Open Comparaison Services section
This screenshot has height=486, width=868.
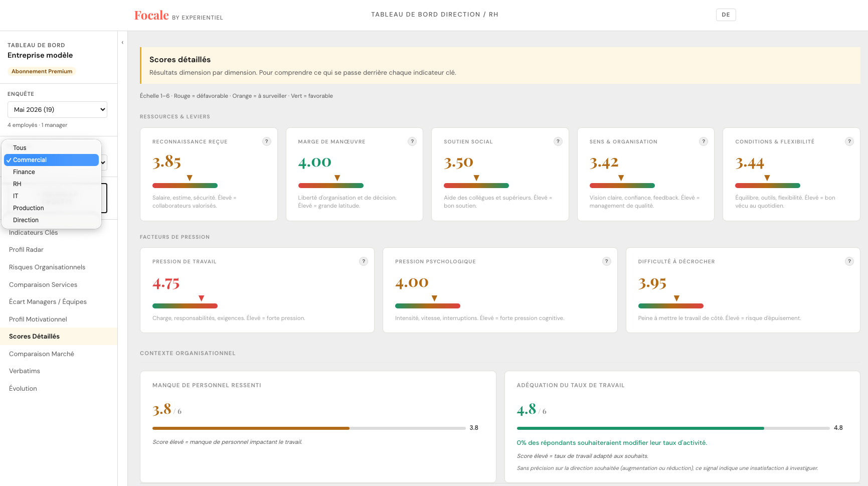[59, 284]
